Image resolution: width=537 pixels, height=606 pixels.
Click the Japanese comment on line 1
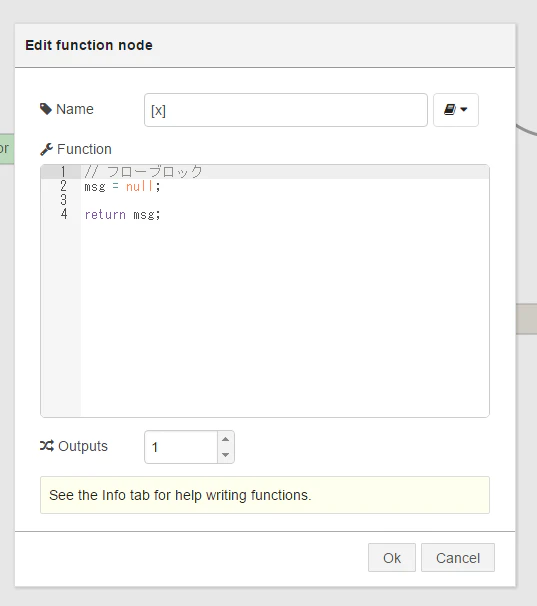[143, 172]
